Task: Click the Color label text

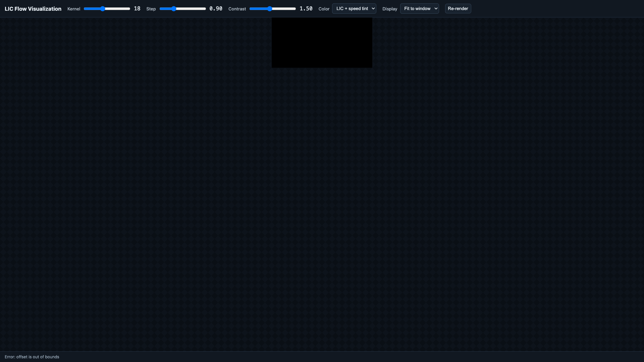Action: pos(324,9)
